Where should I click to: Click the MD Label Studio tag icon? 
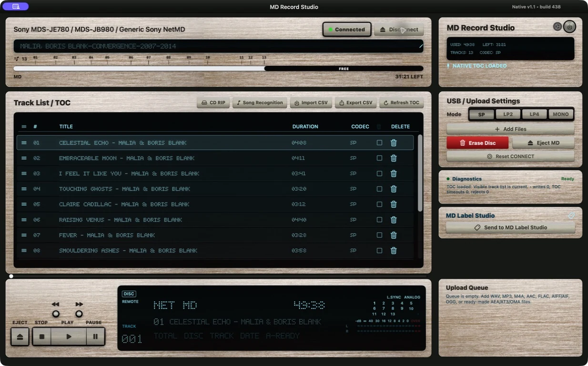(x=571, y=215)
